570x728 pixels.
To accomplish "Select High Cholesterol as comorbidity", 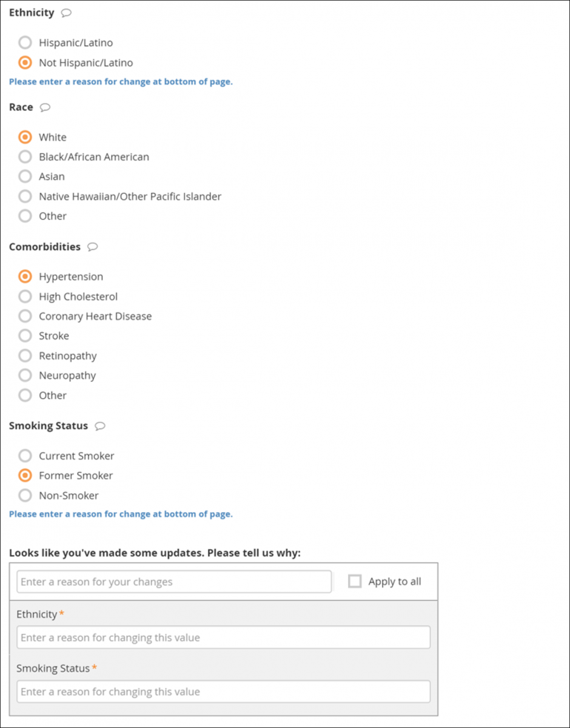I will [x=25, y=296].
